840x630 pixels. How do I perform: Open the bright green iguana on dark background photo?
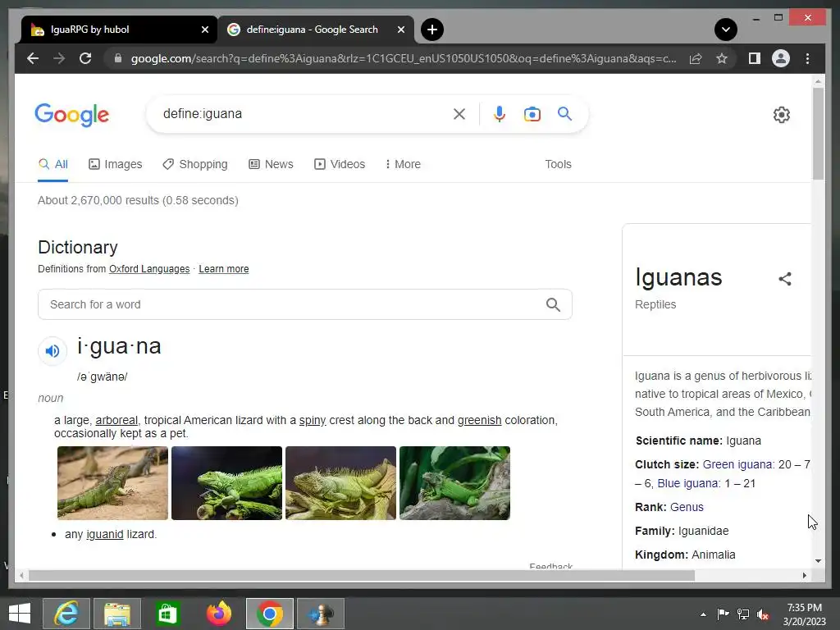click(226, 483)
